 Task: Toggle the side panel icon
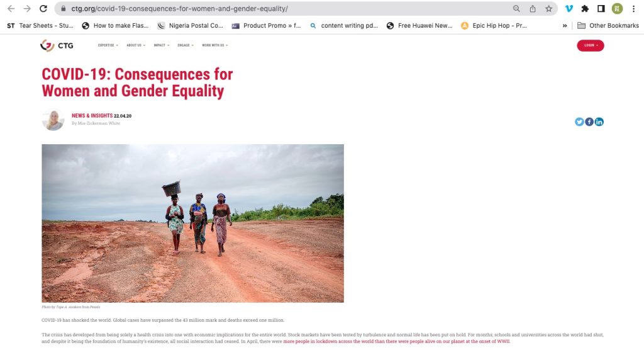point(601,9)
